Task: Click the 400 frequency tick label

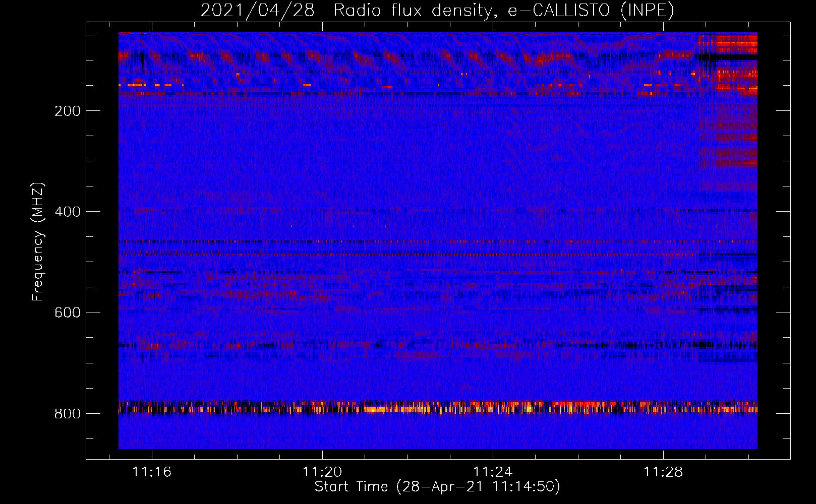Action: (x=68, y=212)
